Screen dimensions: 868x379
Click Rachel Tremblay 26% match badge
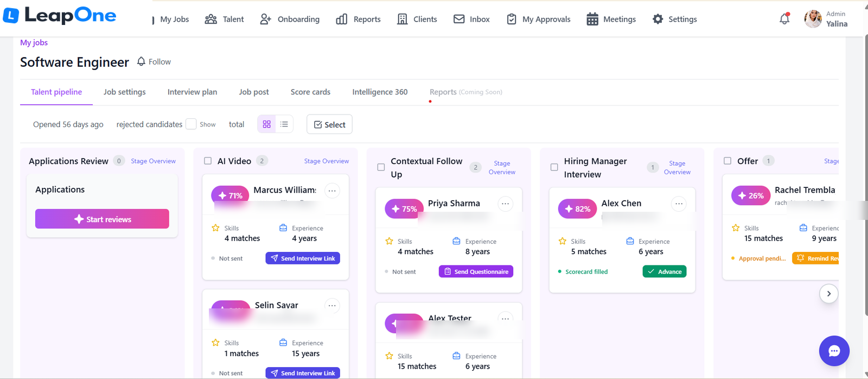coord(750,195)
